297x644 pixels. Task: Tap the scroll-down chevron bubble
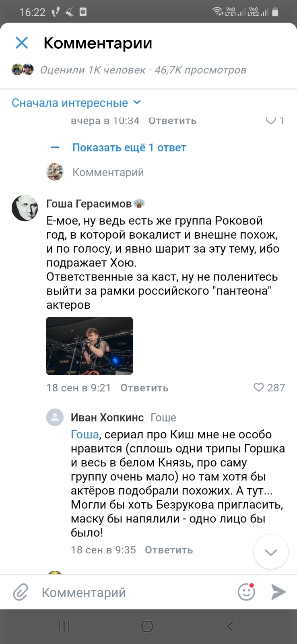coord(271,552)
